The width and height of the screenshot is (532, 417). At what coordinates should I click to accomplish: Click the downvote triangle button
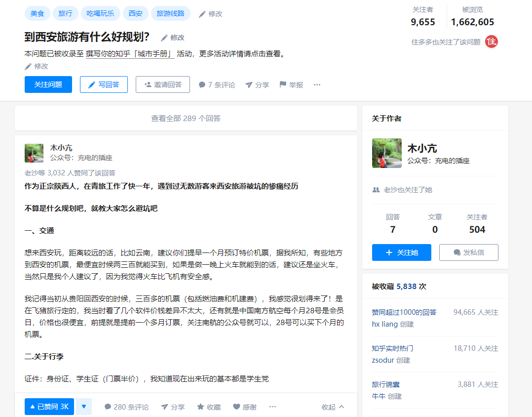point(84,407)
